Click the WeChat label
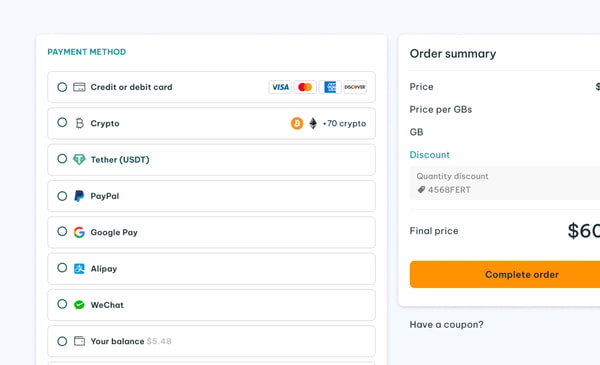This screenshot has width=600, height=365. click(x=107, y=305)
